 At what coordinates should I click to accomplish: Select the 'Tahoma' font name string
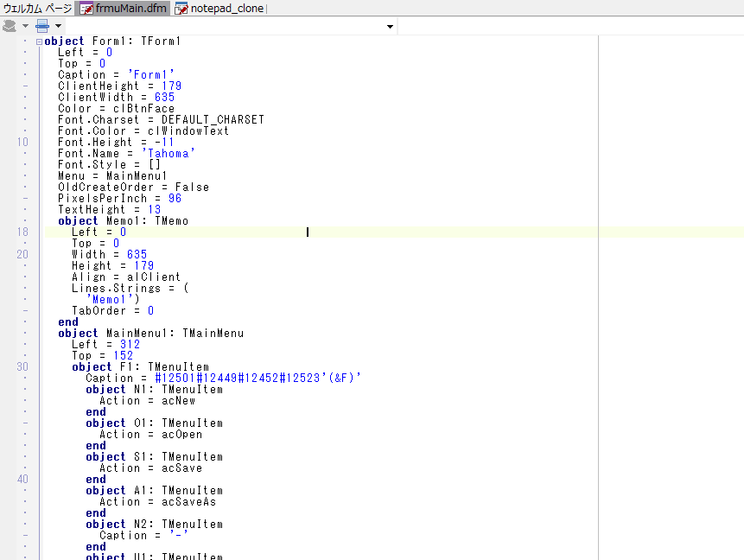click(x=169, y=153)
